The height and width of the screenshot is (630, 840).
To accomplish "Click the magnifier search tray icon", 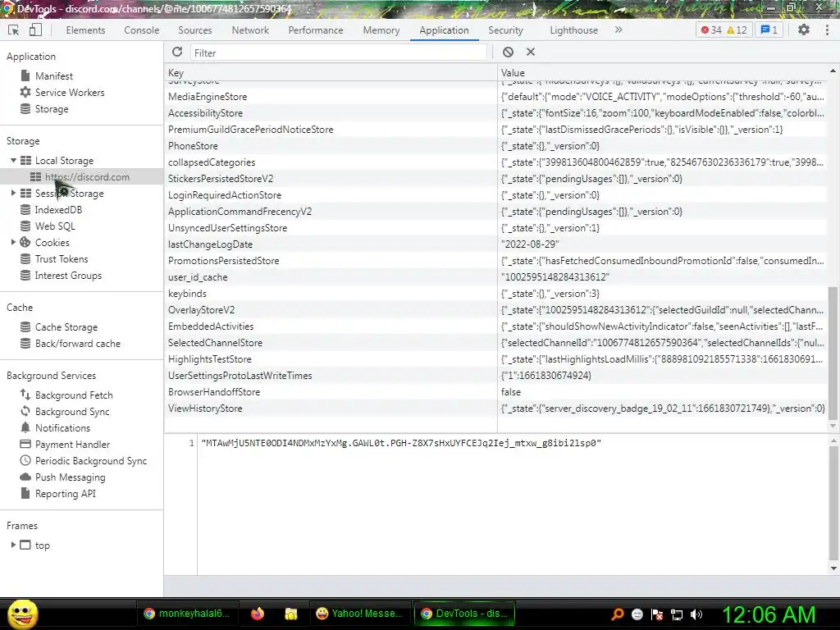I will click(618, 614).
